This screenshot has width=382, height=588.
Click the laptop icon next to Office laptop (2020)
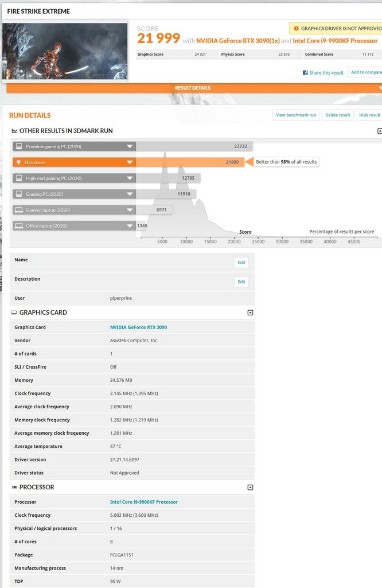19,226
